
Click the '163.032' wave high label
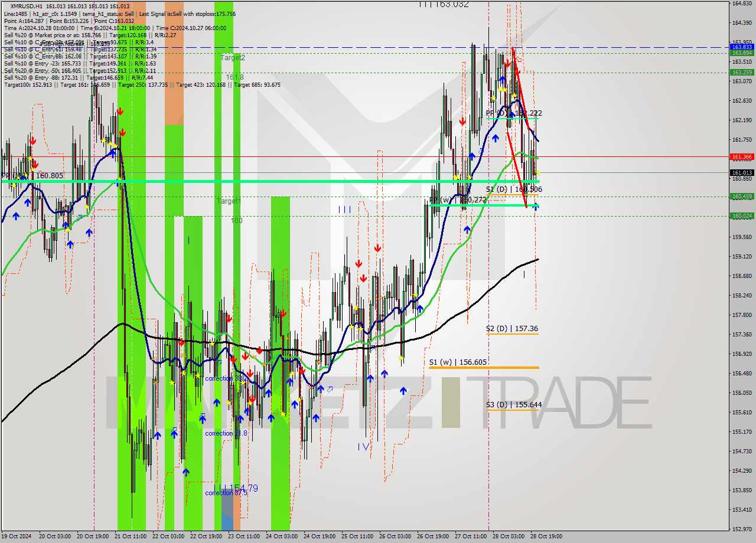click(x=453, y=4)
